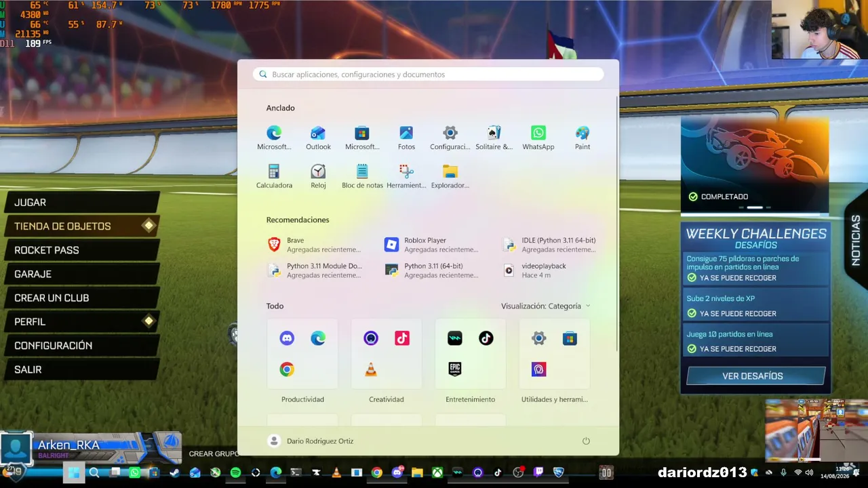Viewport: 868px width, 488px height.
Task: Open pinned Outlook app
Action: click(318, 138)
